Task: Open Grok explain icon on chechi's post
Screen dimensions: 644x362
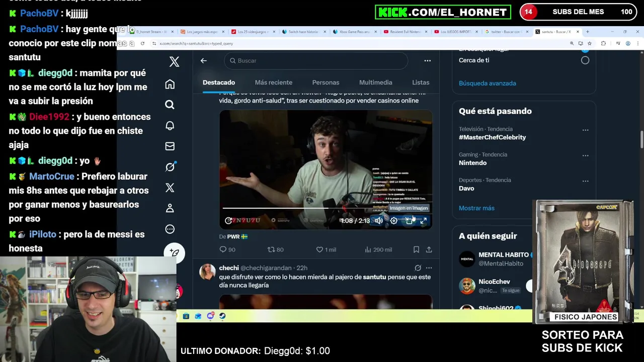Action: 418,268
